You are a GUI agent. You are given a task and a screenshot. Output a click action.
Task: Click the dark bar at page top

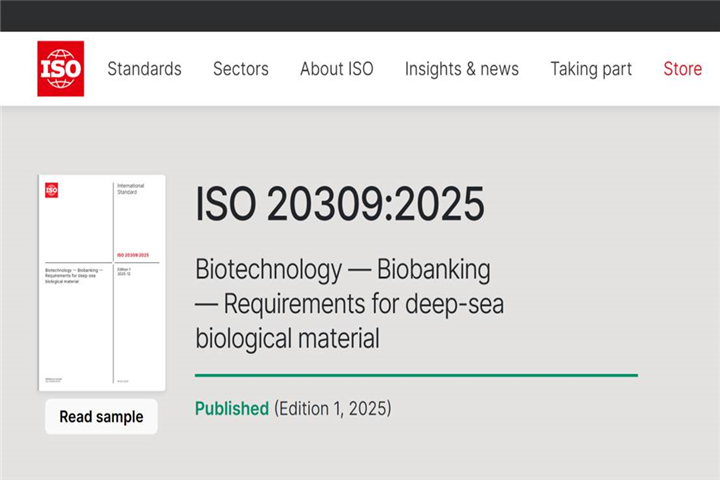[x=360, y=15]
